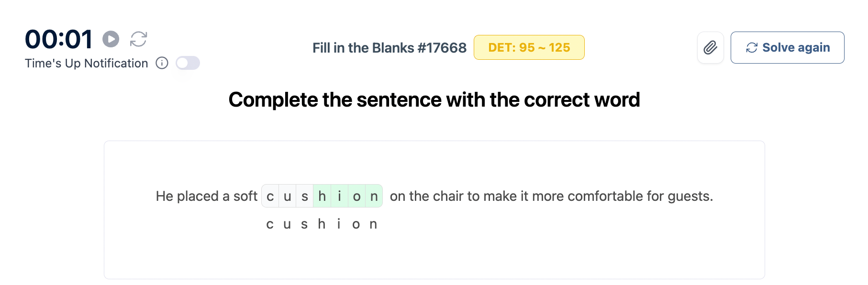Click the Time's Up Notification label
868x285 pixels.
[x=86, y=63]
